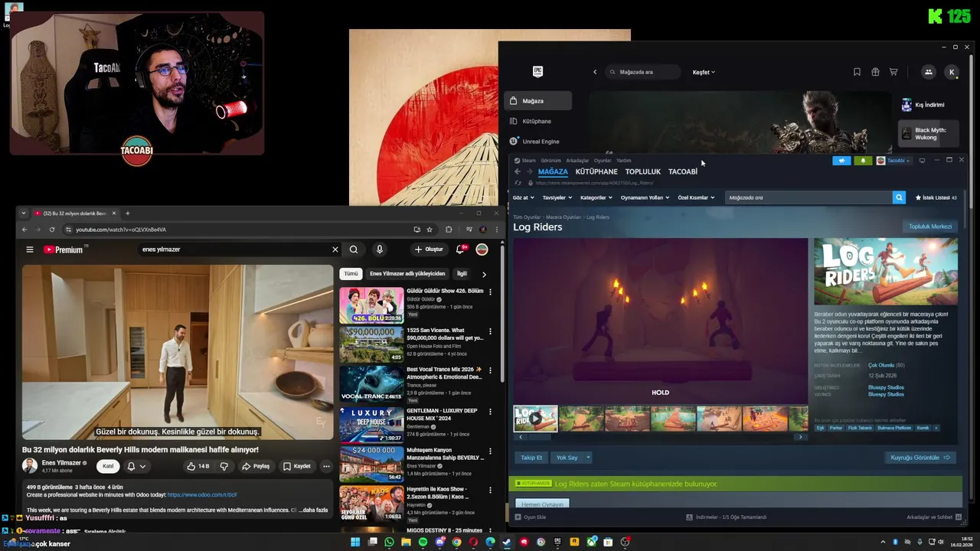Open more actions for YouTube video
980x551 pixels.
pyautogui.click(x=326, y=466)
